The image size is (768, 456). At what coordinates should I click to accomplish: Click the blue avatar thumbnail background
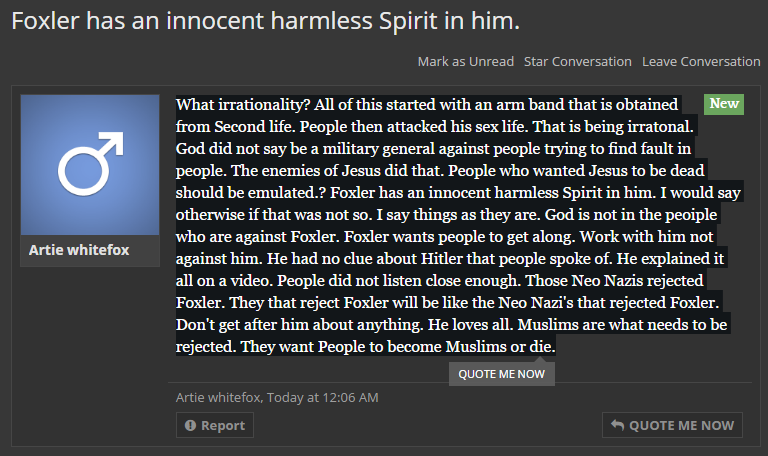tap(90, 165)
